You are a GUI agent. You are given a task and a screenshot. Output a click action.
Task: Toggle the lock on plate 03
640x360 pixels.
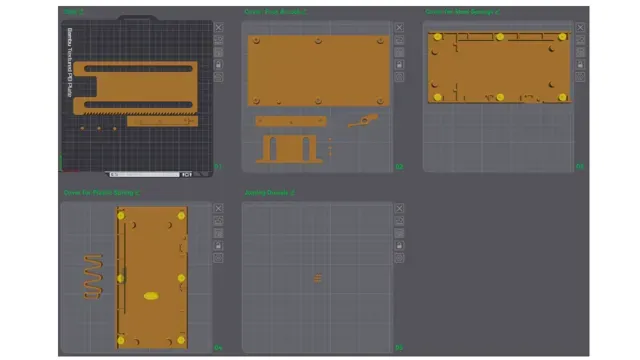[580, 64]
